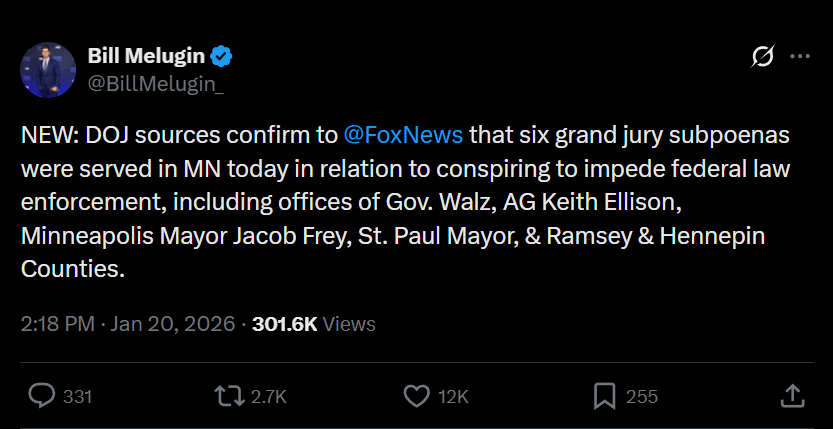Open the three-dot more options menu
The height and width of the screenshot is (429, 833).
pos(800,58)
